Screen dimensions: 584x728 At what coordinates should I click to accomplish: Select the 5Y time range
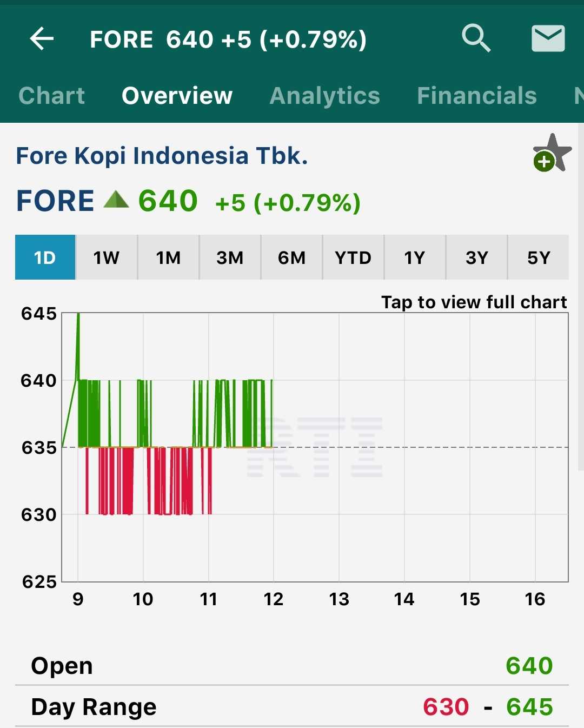(539, 257)
